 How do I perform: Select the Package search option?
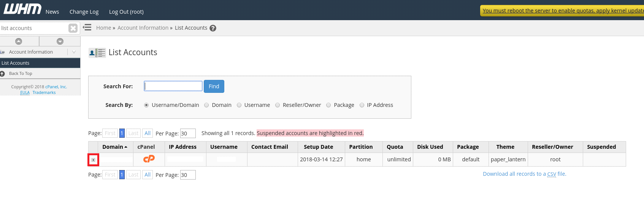[328, 105]
